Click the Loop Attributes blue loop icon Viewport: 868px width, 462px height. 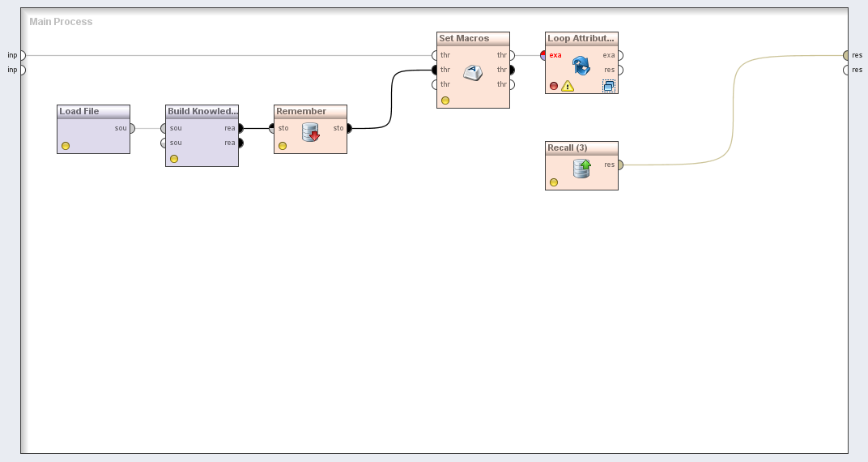click(581, 66)
